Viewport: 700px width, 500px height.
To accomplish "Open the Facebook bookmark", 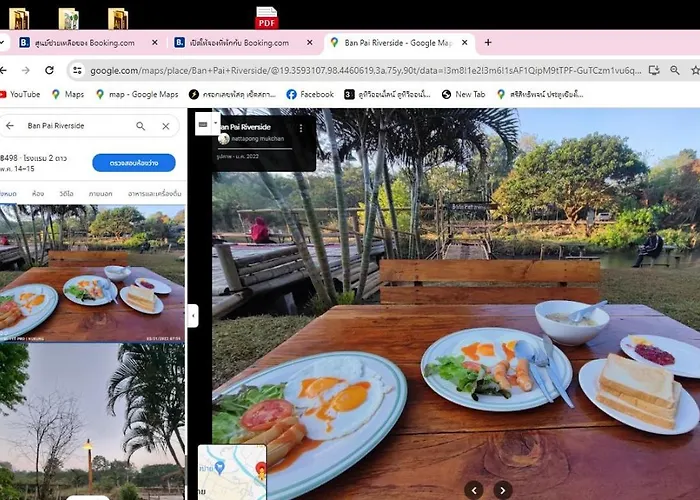I will tap(310, 94).
